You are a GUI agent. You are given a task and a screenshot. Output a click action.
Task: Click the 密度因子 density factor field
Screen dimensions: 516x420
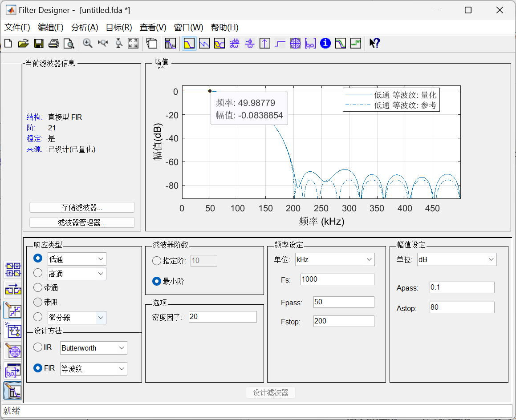pos(223,317)
